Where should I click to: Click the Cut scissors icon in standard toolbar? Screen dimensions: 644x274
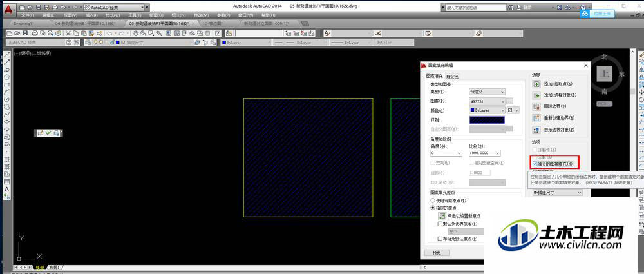pos(70,34)
